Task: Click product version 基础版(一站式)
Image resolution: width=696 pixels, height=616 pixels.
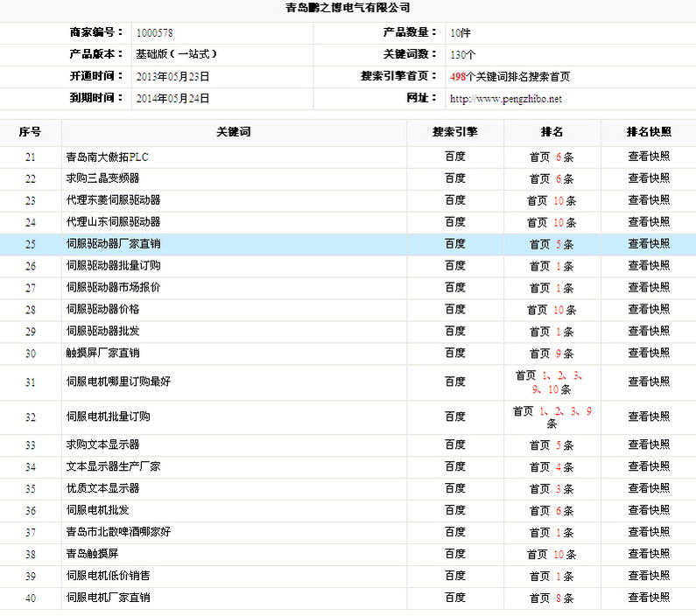Action: pyautogui.click(x=176, y=54)
